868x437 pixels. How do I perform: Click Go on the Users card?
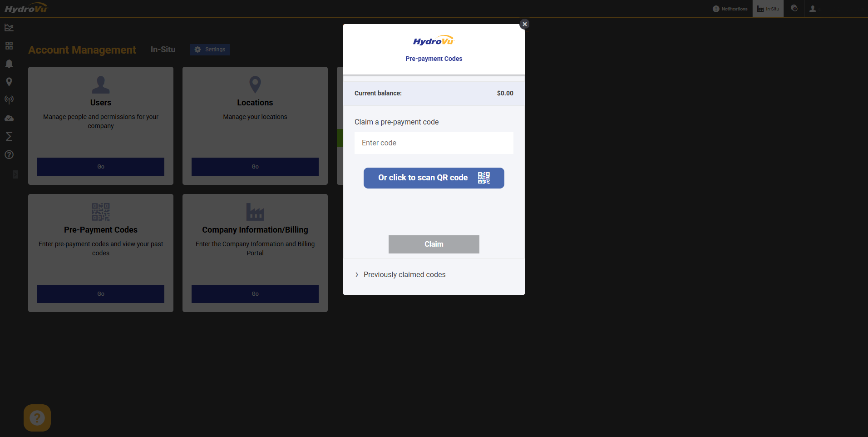point(101,167)
